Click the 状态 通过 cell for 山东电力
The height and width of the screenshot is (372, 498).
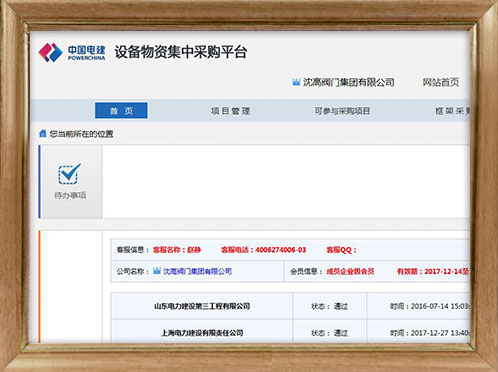[x=330, y=306]
